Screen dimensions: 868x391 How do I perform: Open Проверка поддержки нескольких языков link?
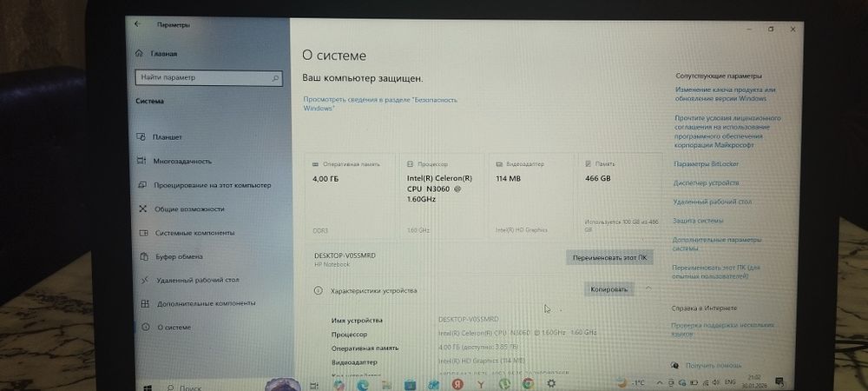coord(722,330)
